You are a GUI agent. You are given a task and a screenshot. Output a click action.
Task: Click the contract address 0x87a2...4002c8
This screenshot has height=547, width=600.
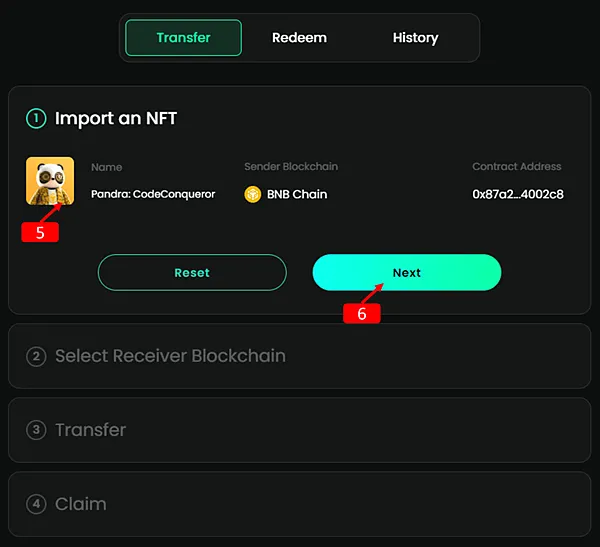click(x=518, y=194)
